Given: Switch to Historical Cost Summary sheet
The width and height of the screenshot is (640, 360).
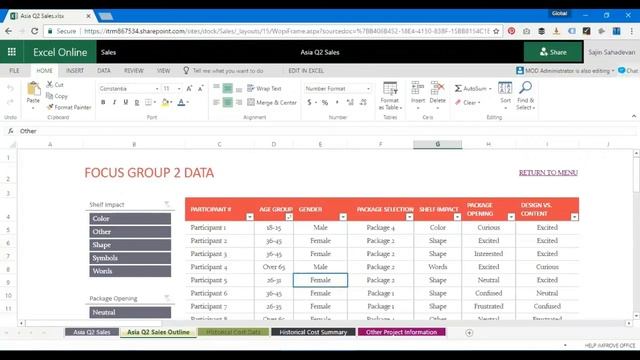Looking at the screenshot, I should pos(313,332).
